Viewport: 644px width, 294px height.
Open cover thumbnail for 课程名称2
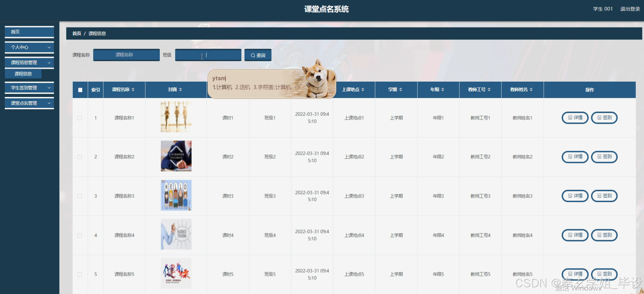point(176,156)
